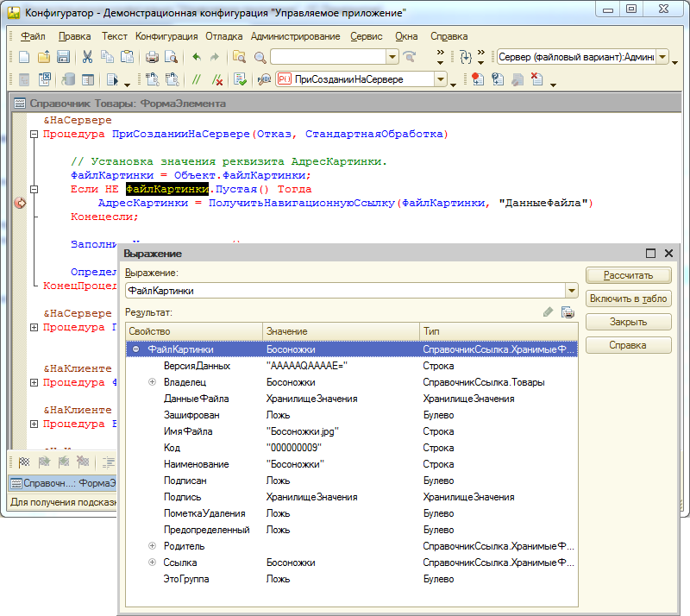Click the toggle bookmark flag icon

(24, 462)
